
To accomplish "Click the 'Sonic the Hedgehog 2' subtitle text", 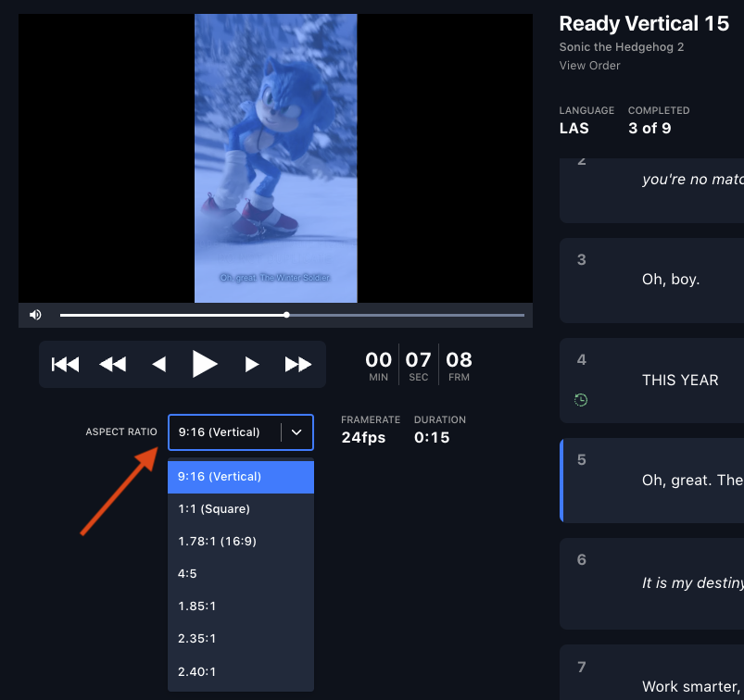I will [622, 47].
